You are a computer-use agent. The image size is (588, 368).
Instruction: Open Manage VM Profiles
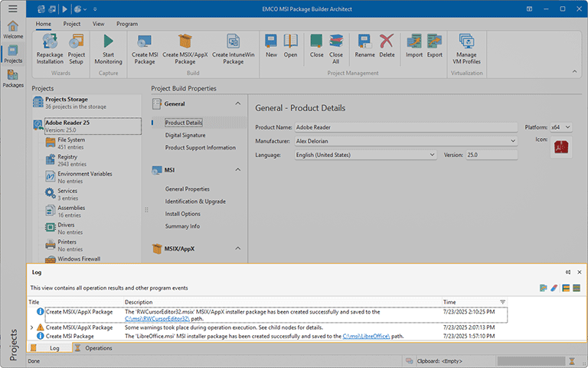pyautogui.click(x=469, y=42)
